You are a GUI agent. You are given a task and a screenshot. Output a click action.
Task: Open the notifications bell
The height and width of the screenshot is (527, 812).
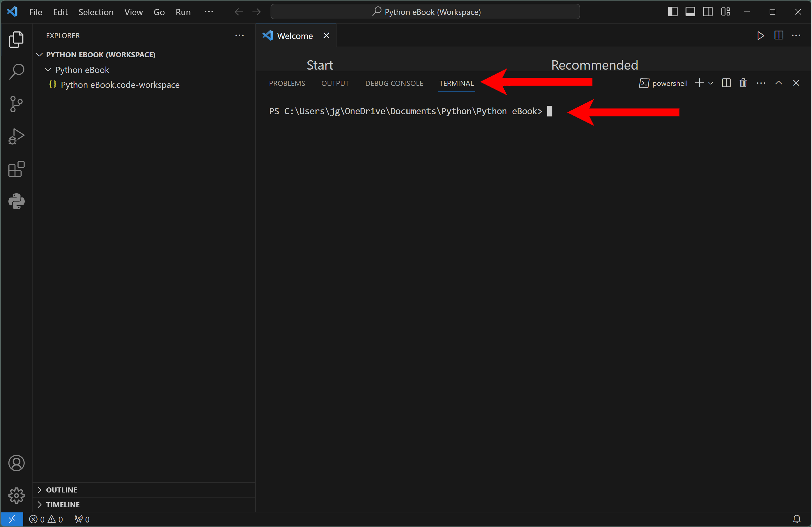[797, 519]
